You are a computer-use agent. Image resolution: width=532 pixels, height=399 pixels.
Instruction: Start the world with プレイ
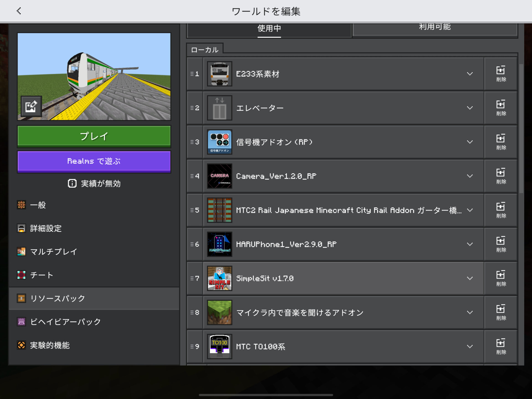(x=94, y=136)
